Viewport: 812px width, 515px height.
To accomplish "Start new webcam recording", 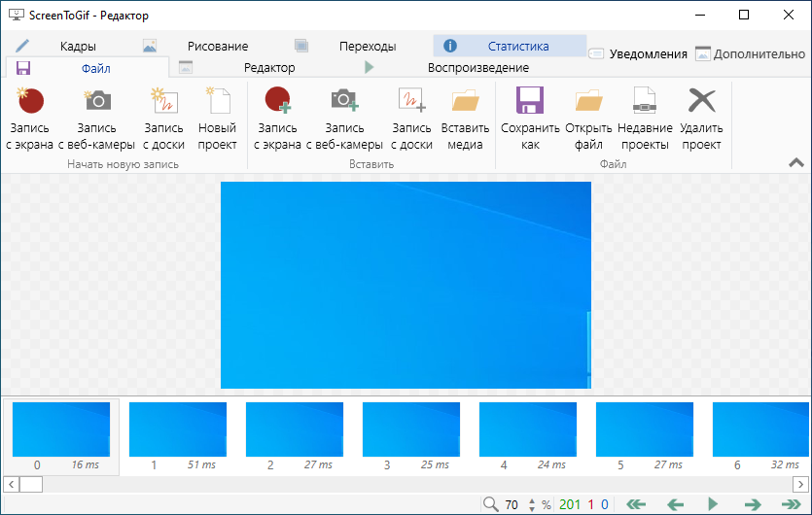I will 96,120.
